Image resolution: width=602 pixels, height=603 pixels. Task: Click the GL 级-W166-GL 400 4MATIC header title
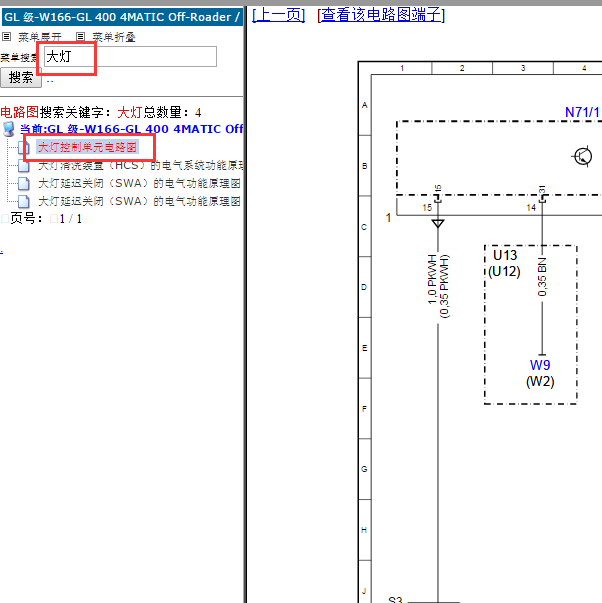tap(122, 17)
